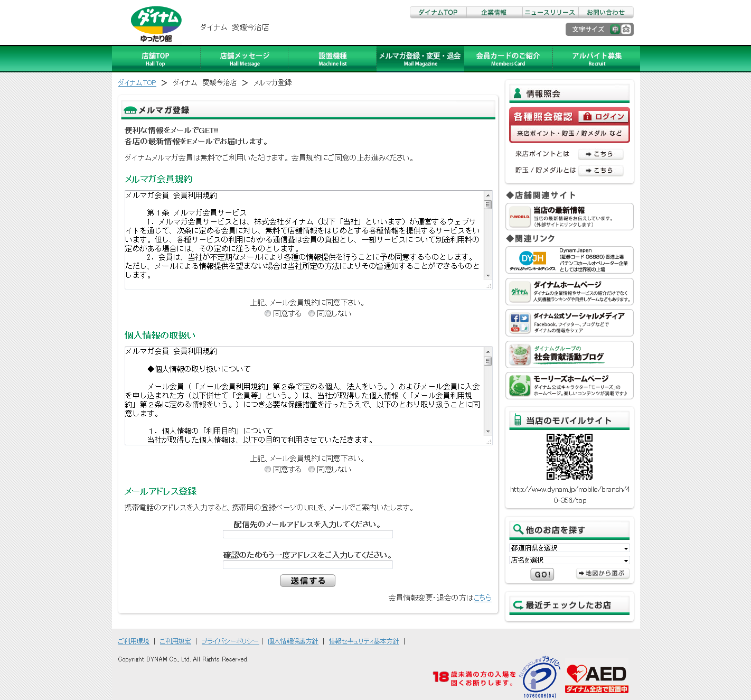
Task: Click the mobile site URL text
Action: [570, 495]
